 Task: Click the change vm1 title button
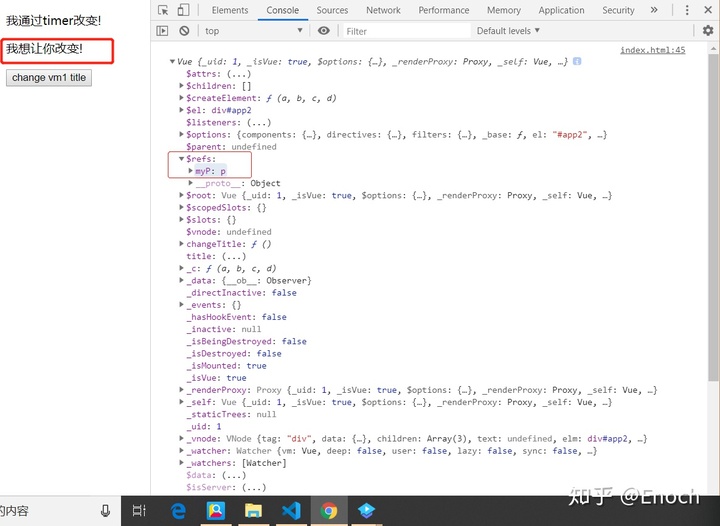click(x=49, y=78)
